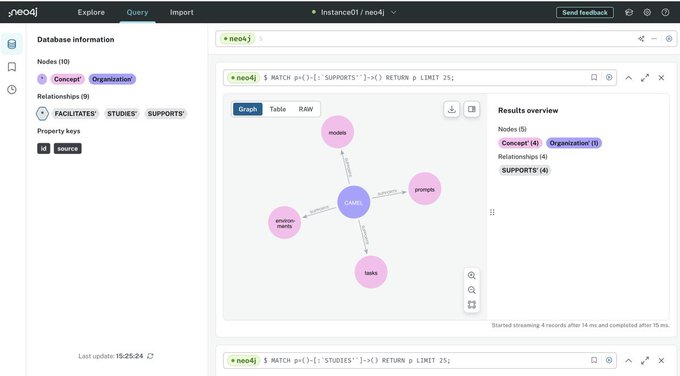Screen dimensions: 680x376
Task: Switch to the Import tab
Action: point(182,12)
